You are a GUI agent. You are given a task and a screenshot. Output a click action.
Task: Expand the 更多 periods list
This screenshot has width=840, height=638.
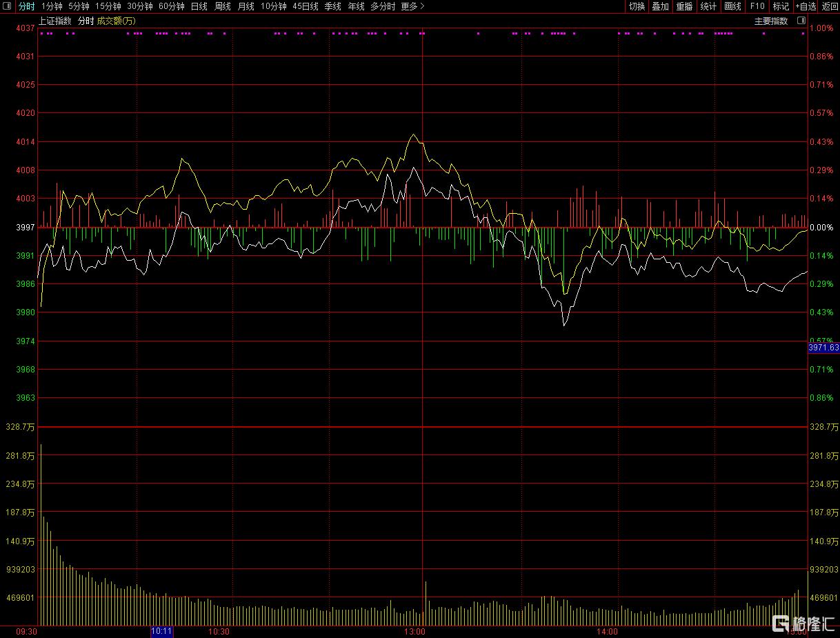(x=412, y=6)
